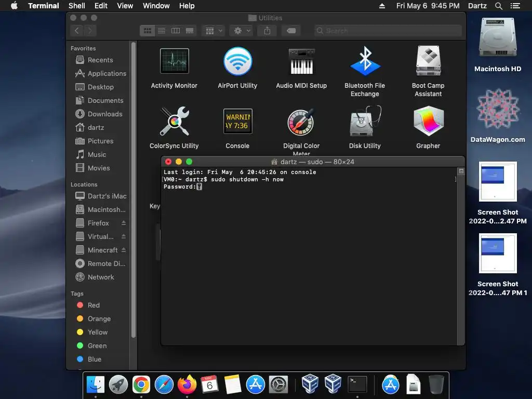Open AirPort Utility app icon
Viewport: 532px width, 399px height.
(237, 61)
